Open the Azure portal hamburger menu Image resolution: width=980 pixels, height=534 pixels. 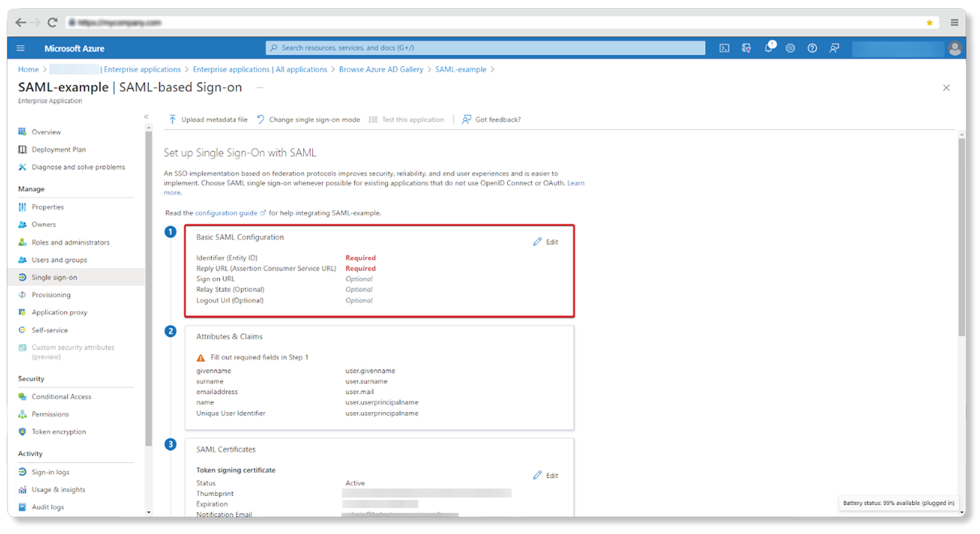click(20, 48)
